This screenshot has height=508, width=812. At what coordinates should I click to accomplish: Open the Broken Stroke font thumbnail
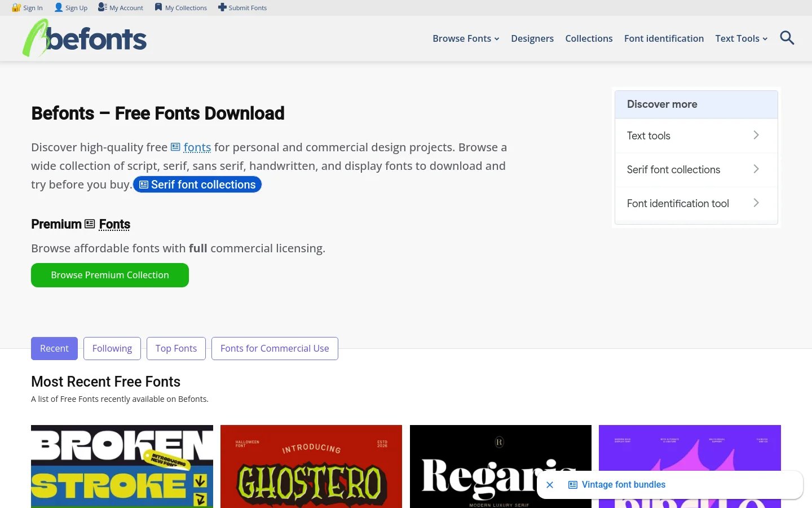point(122,466)
